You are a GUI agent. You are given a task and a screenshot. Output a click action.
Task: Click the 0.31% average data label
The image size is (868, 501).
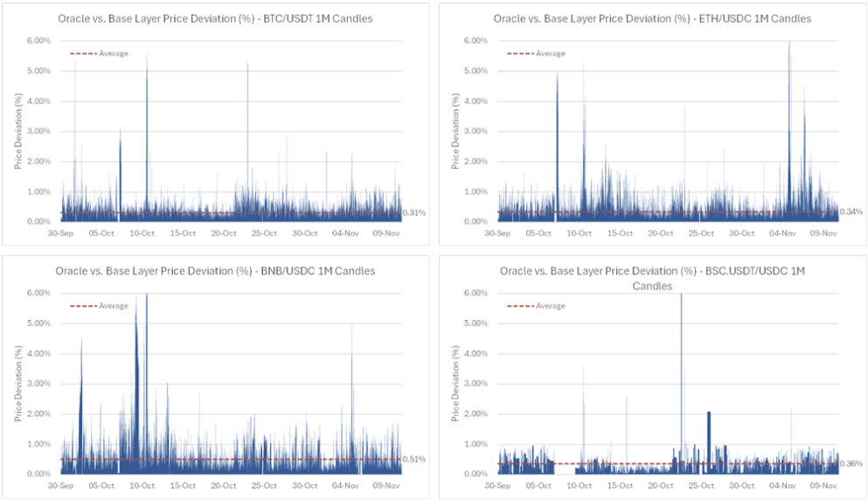[x=413, y=212]
